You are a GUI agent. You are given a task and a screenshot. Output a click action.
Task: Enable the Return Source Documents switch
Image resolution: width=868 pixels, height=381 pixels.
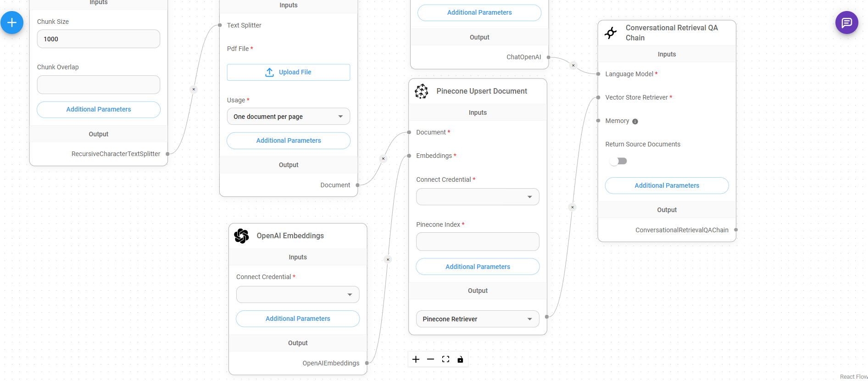[618, 161]
